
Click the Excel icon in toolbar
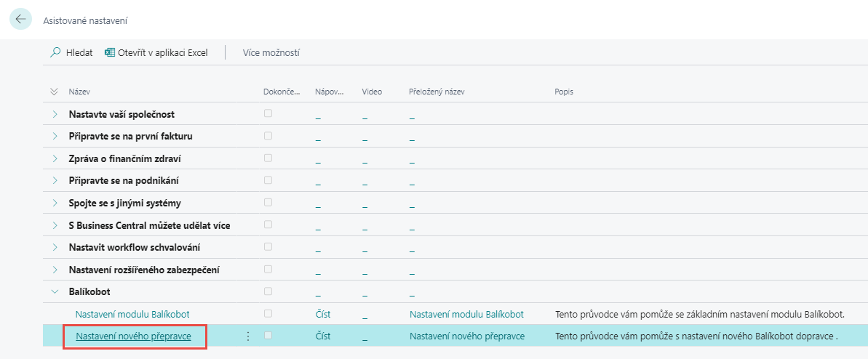[x=110, y=52]
